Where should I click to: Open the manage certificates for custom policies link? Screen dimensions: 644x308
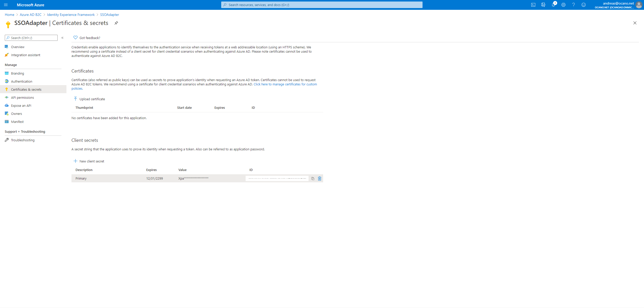(285, 84)
